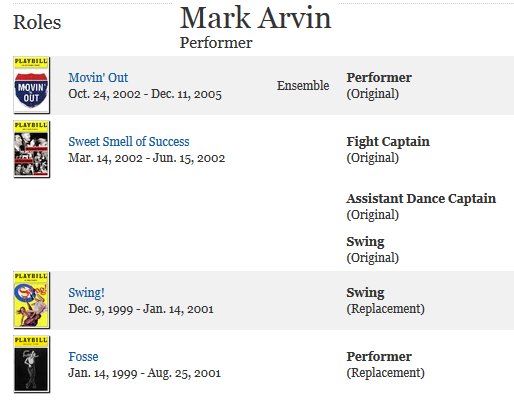Click the Fosse Playbill cover image
The image size is (514, 418).
coord(31,364)
